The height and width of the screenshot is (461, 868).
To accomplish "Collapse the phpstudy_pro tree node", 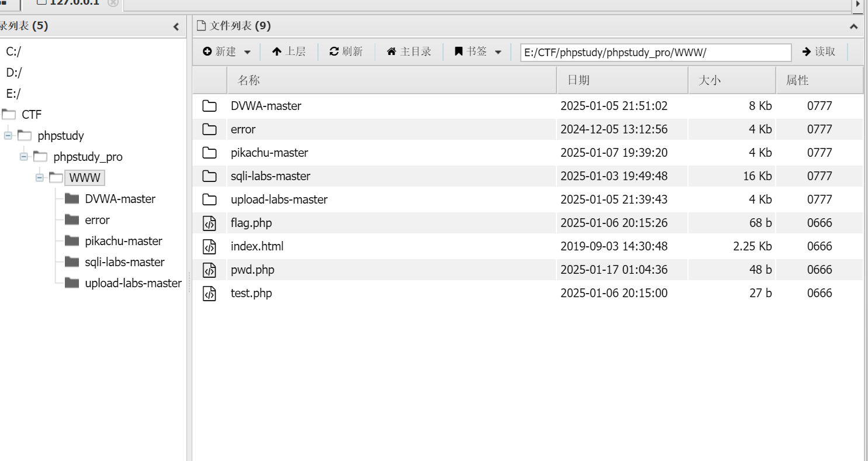I will click(24, 157).
